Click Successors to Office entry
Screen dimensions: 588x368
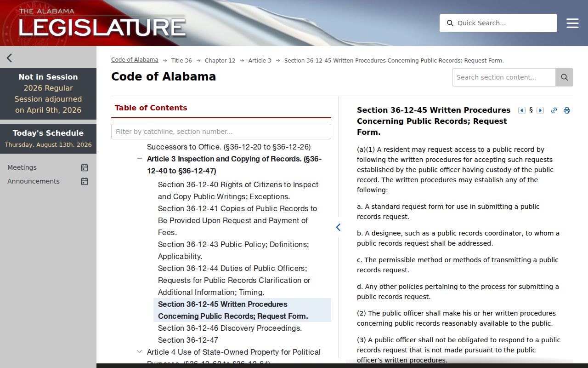click(229, 147)
